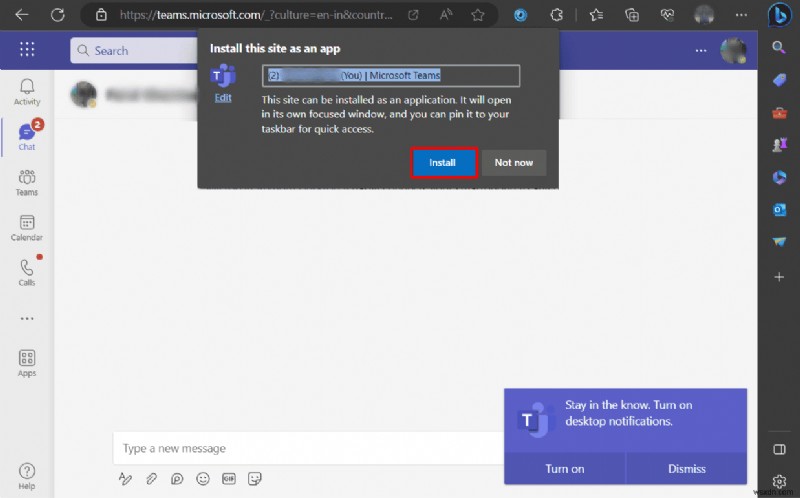Switch to the Chat section
The height and width of the screenshot is (498, 800).
pyautogui.click(x=27, y=137)
